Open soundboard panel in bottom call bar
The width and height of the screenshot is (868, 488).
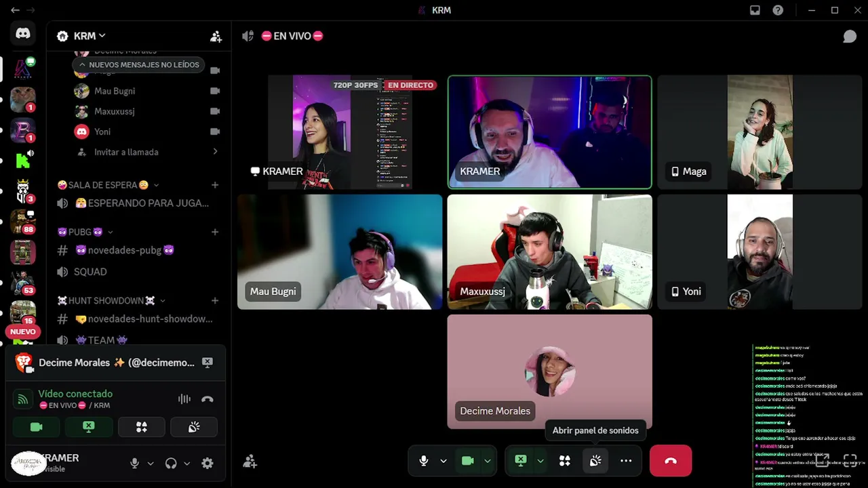(595, 461)
